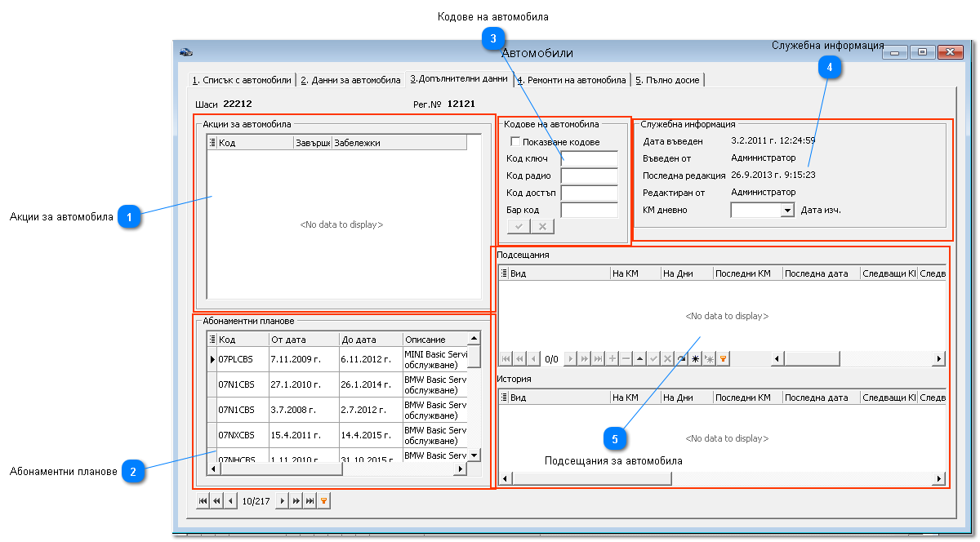Open the filter in bottom car navigator

point(323,501)
